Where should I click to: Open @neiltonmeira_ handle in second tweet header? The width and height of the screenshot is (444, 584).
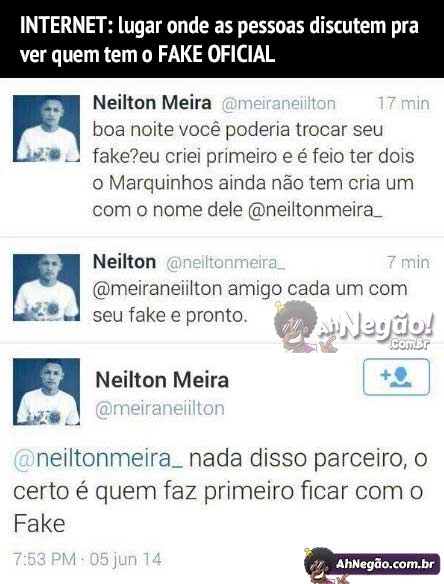point(226,263)
